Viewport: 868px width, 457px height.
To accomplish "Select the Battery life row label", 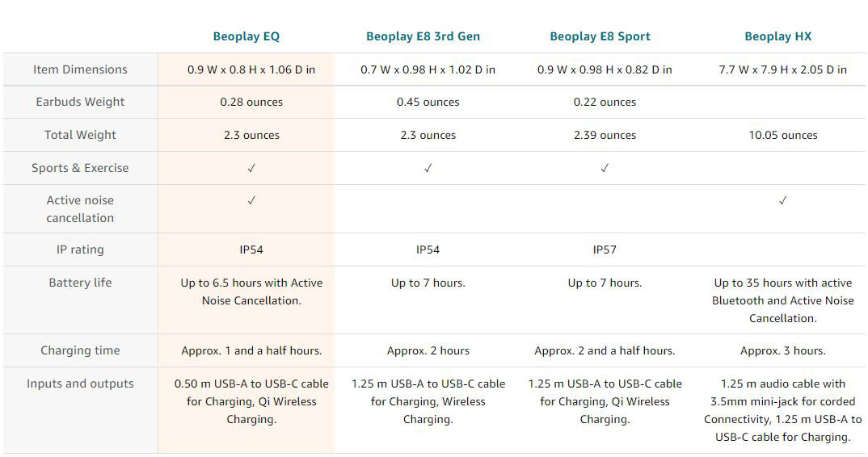I will (x=80, y=283).
